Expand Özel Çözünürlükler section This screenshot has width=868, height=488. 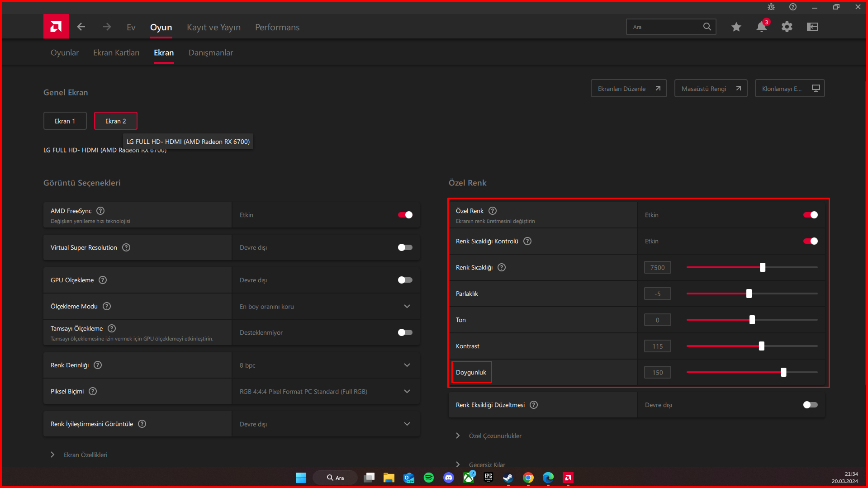[x=489, y=436]
